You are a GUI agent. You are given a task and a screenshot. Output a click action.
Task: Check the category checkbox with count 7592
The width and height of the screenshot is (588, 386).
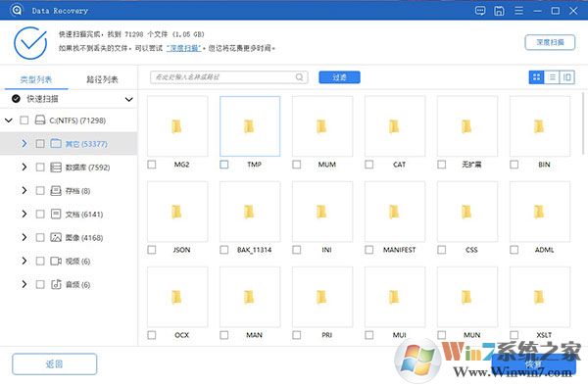[40, 168]
